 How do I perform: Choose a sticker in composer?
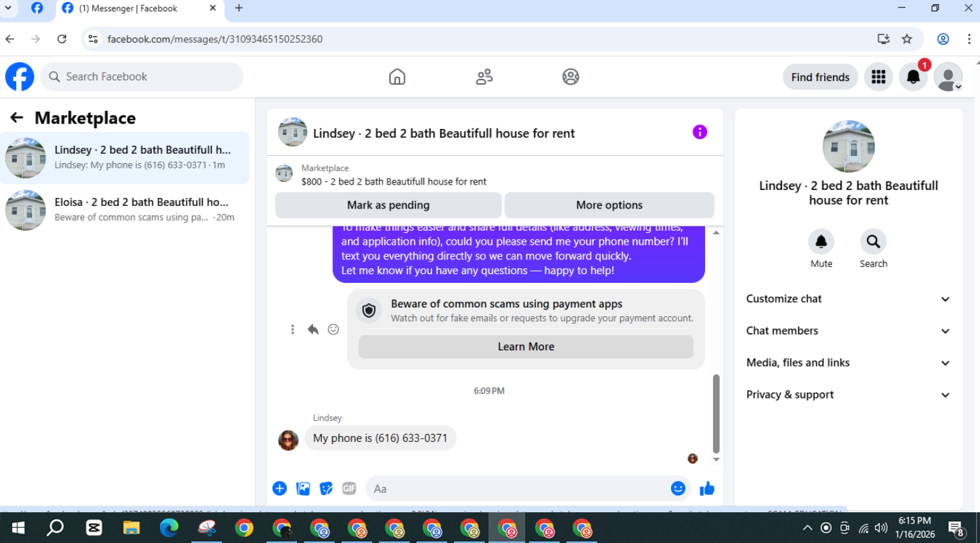pos(326,489)
